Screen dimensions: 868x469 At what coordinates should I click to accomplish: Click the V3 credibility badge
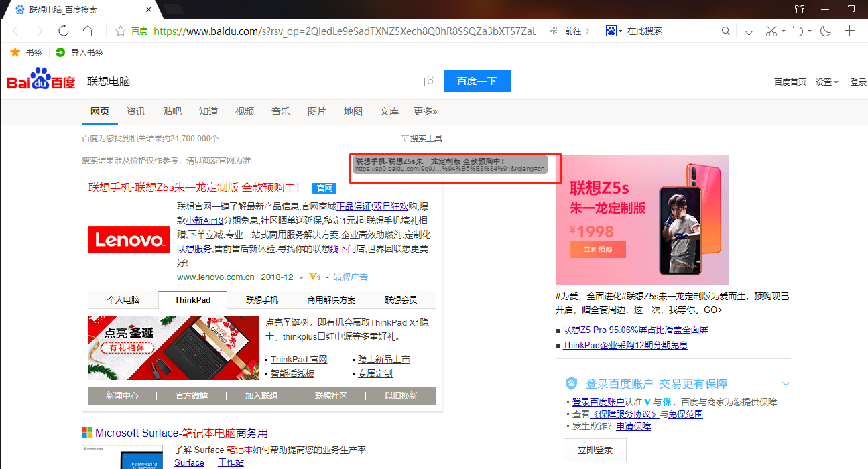[315, 277]
